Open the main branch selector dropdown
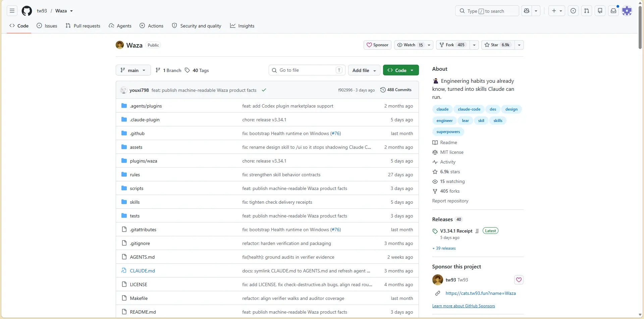This screenshot has height=319, width=644. [133, 70]
